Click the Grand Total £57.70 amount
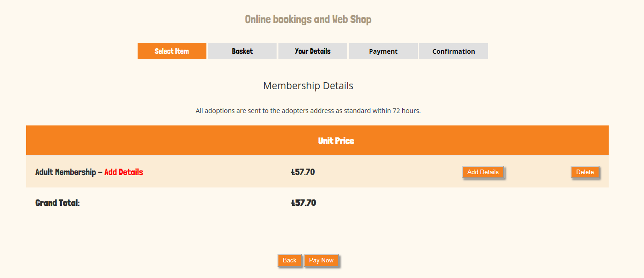This screenshot has width=644, height=278. tap(303, 203)
